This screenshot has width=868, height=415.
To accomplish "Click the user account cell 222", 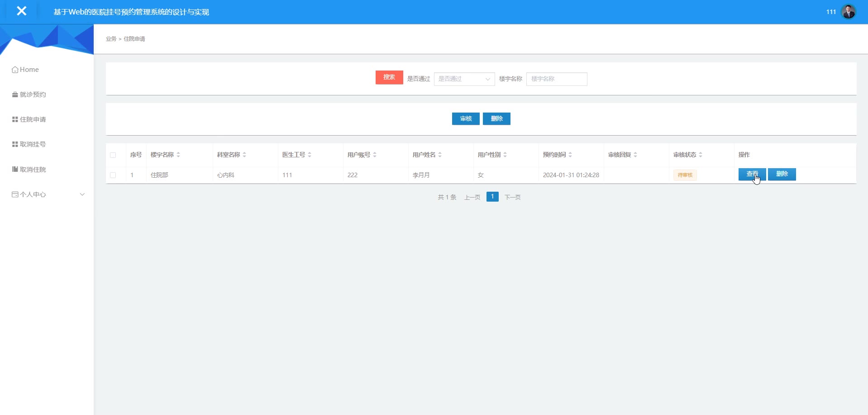I will point(353,175).
